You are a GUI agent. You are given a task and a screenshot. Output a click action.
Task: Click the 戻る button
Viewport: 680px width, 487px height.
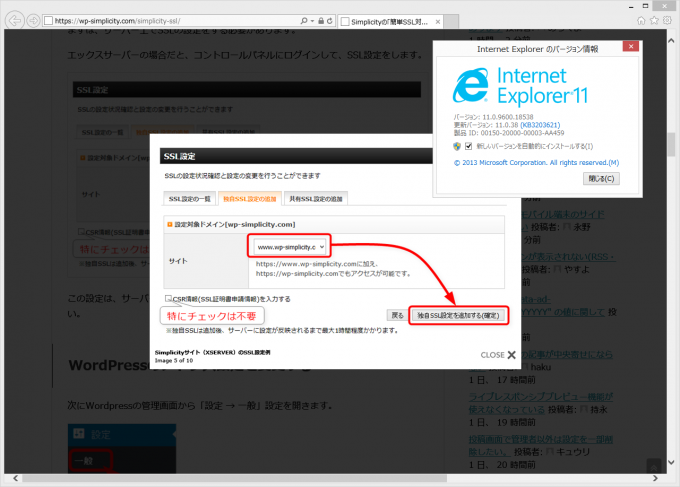(397, 315)
